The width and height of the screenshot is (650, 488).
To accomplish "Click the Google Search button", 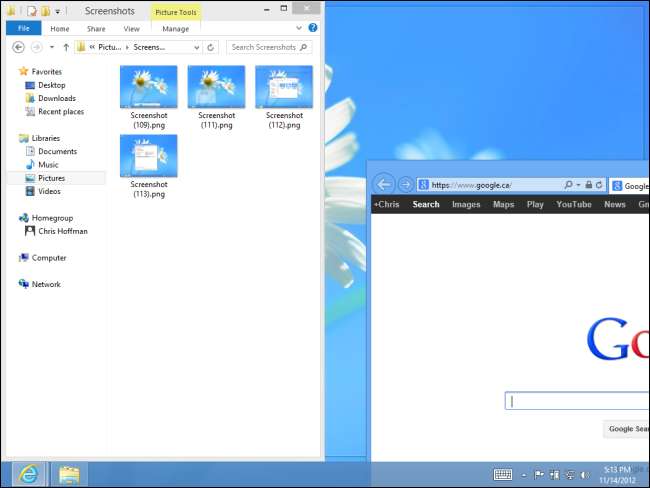I will [x=626, y=429].
